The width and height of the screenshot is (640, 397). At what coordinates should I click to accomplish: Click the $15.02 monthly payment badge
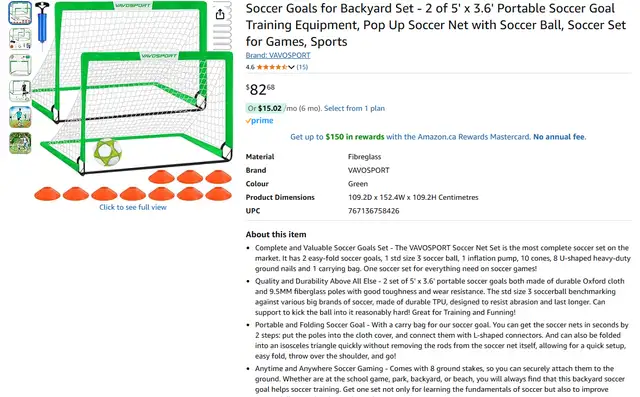click(265, 108)
